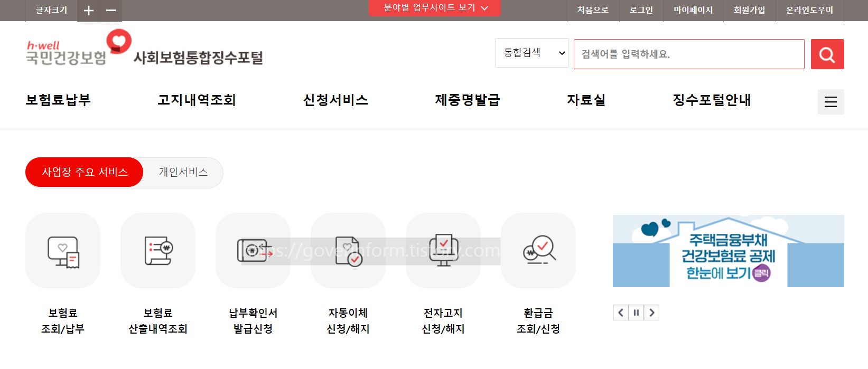Increase font size with plus icon

pyautogui.click(x=89, y=11)
